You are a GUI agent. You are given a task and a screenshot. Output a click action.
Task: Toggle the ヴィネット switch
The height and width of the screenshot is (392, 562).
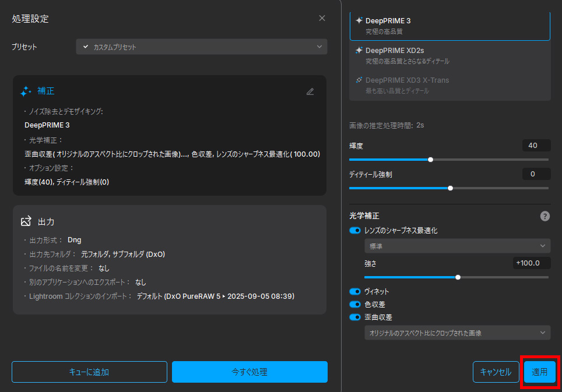tap(355, 291)
